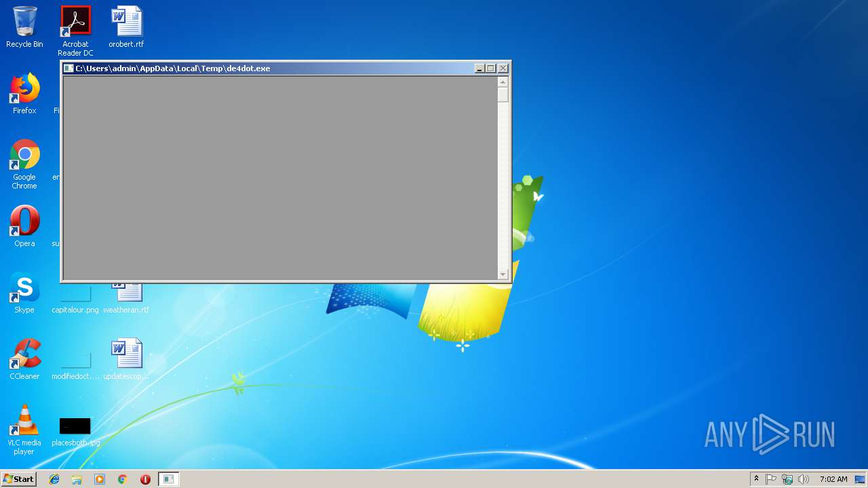Launch the Firefox desktop shortcut
This screenshot has height=488, width=868.
(24, 94)
